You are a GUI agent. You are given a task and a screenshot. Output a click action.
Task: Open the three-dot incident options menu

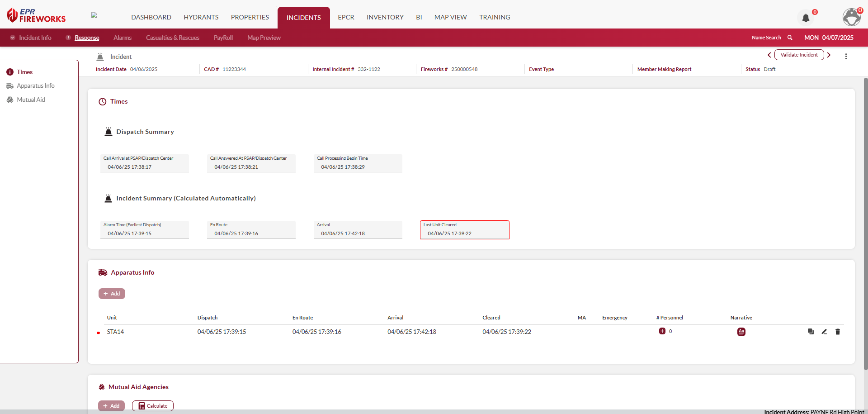click(846, 56)
